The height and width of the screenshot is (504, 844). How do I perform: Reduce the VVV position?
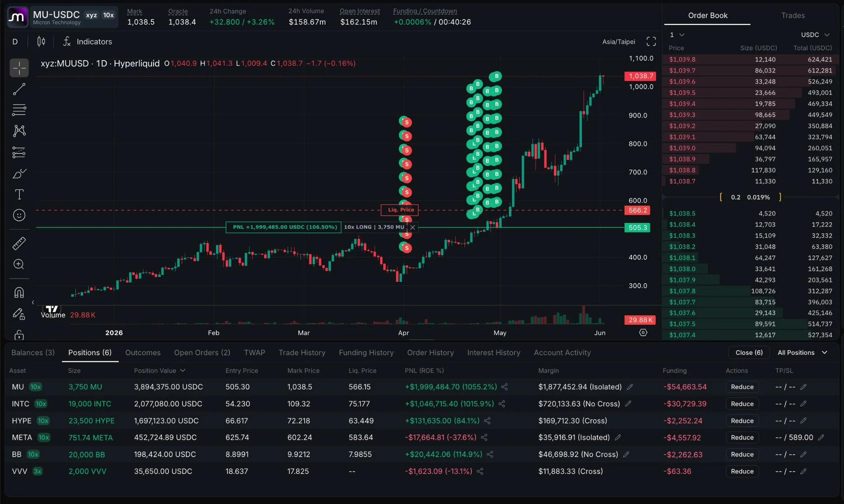pos(742,471)
